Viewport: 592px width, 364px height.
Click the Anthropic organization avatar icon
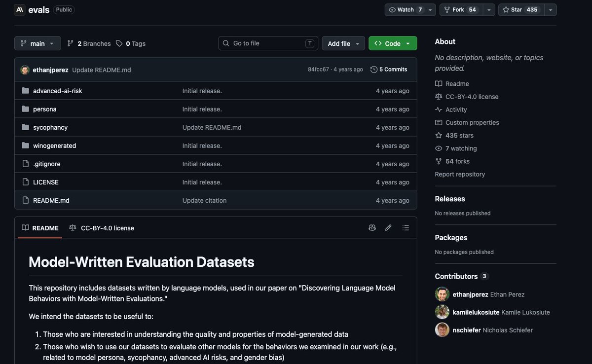[x=20, y=9]
